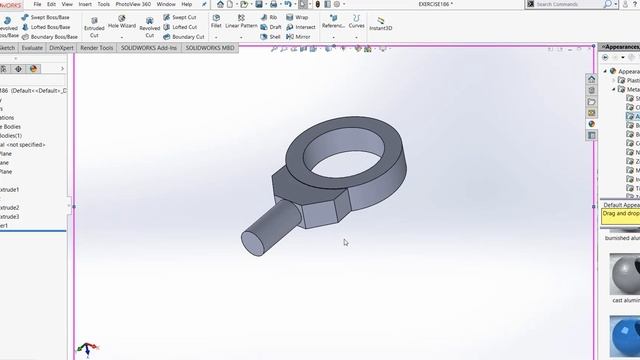Select the blue sphere appearance thumbnail
The width and height of the screenshot is (640, 360).
[625, 336]
